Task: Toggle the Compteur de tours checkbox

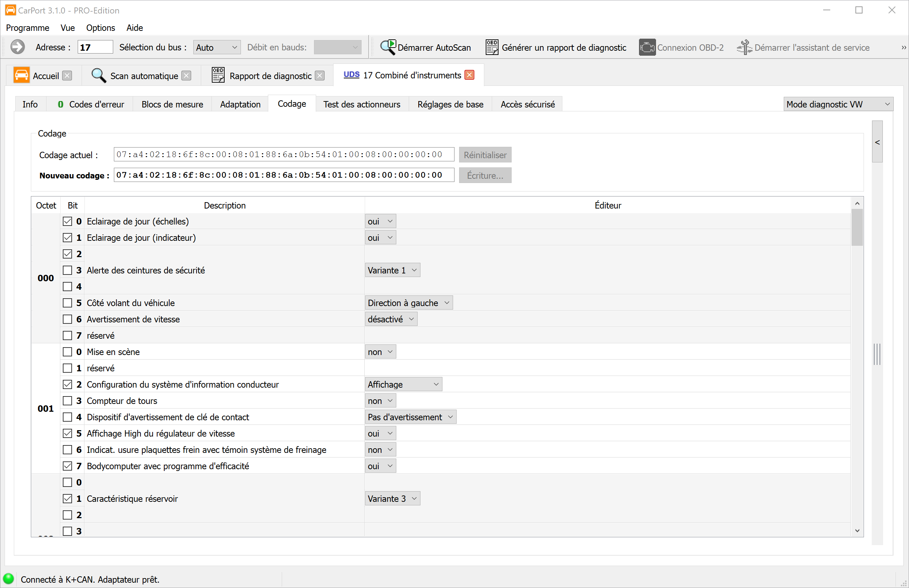Action: coord(68,401)
